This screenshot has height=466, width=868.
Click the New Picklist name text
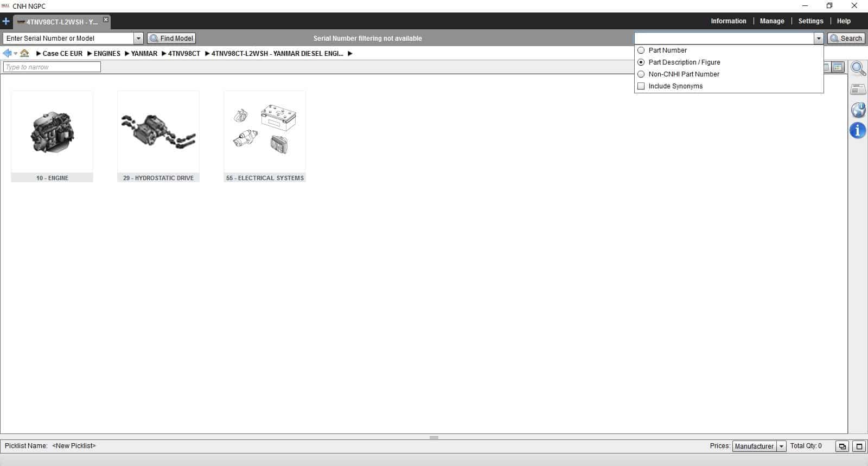(x=74, y=446)
